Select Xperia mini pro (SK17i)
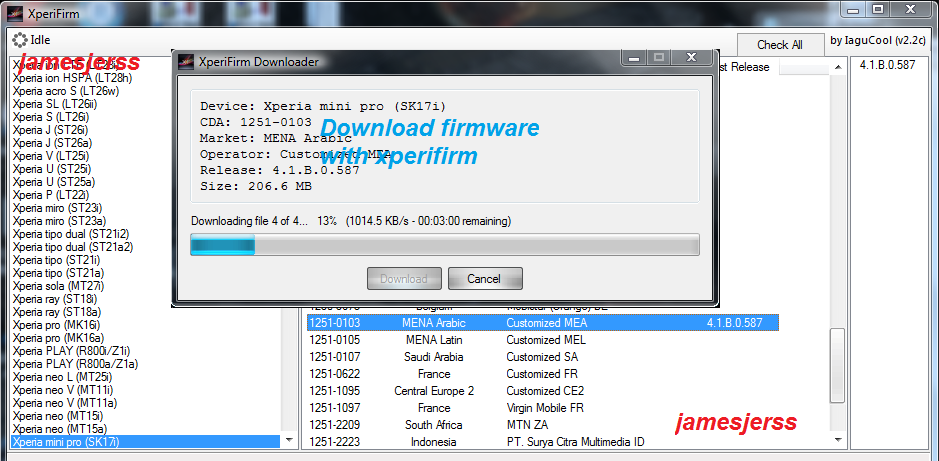 pyautogui.click(x=146, y=442)
